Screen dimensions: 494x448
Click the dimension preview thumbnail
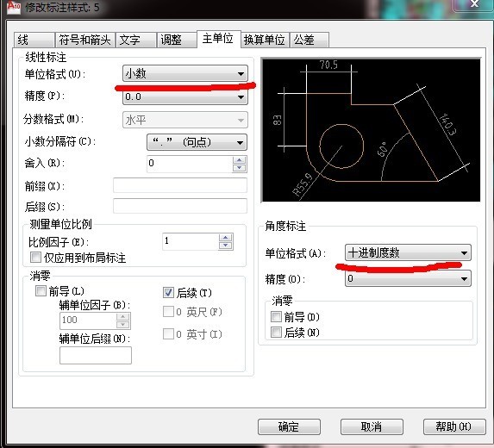371,130
